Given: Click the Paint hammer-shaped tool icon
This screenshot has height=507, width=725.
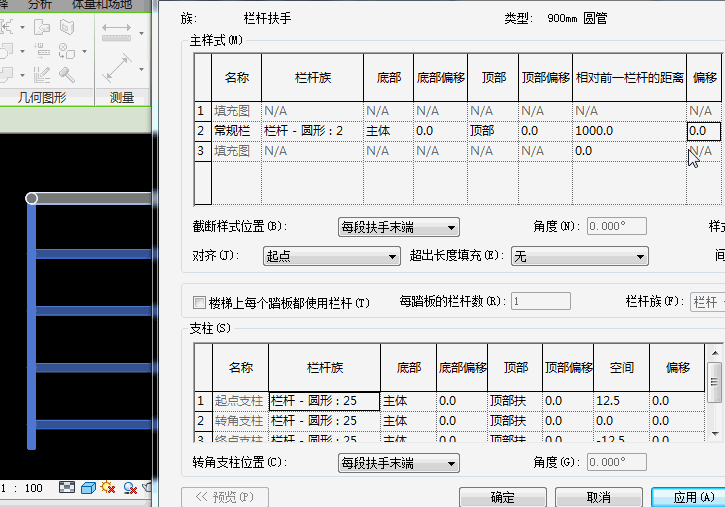Looking at the screenshot, I should click(67, 74).
